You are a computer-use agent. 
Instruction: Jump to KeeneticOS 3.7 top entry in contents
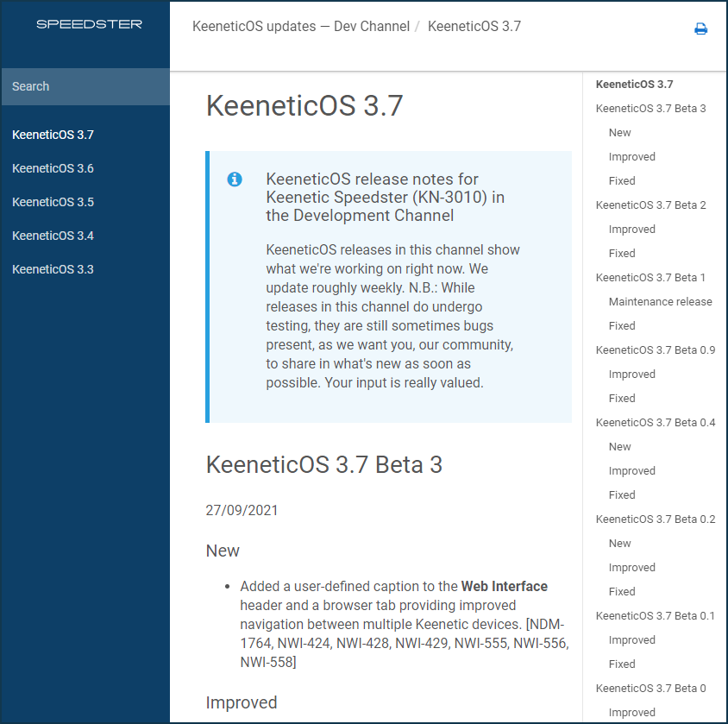point(634,84)
